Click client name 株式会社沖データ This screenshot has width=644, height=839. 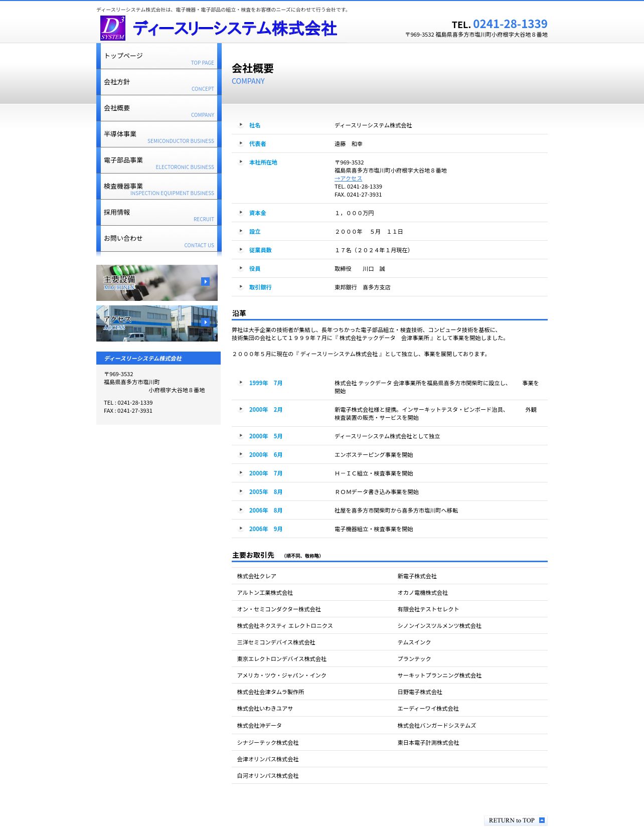(x=259, y=726)
